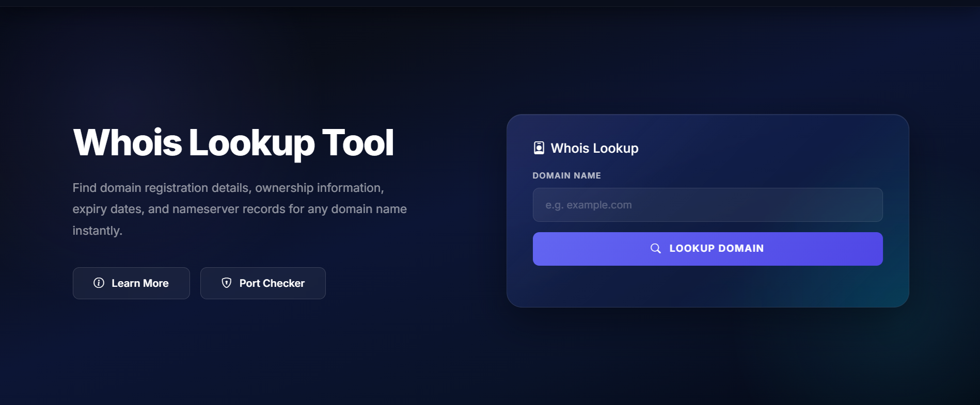Click the word 'Tool' in the heading
The height and width of the screenshot is (405, 980).
358,143
